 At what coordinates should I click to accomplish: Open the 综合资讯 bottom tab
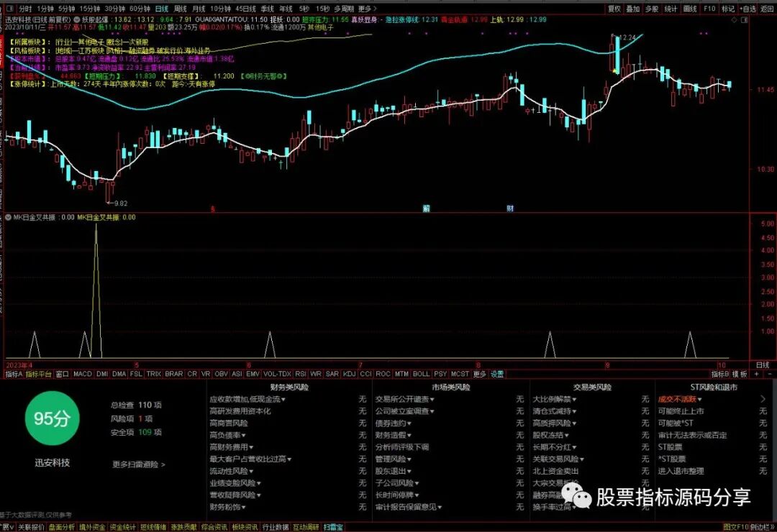click(x=214, y=528)
